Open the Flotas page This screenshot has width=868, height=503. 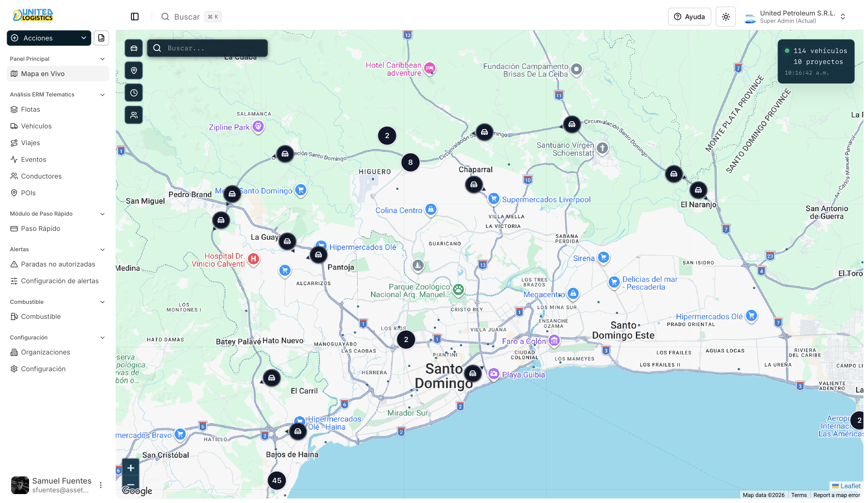58,109
